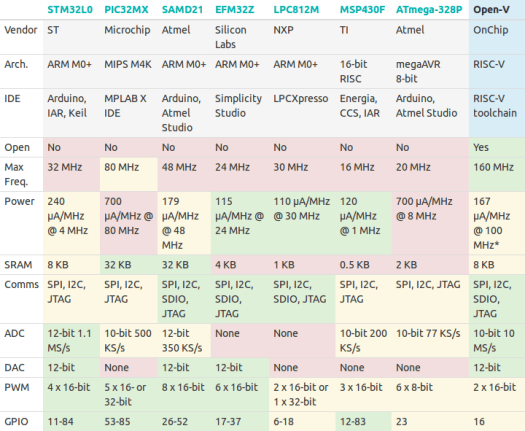The image size is (525, 431).
Task: Click the 4 KB SRAM cell
Action: [240, 265]
